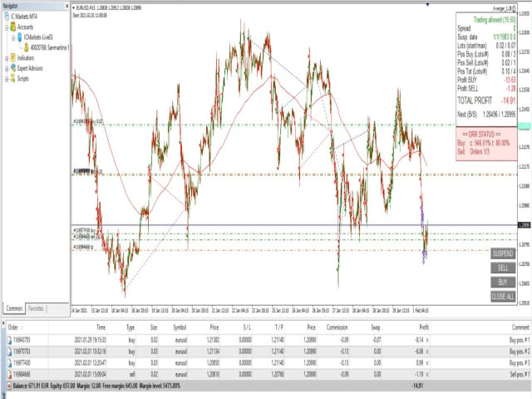
Task: Click the Expert Advisors icon in Navigator
Action: [x=13, y=68]
